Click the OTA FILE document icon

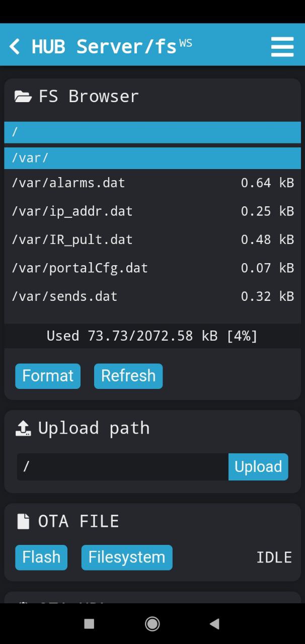pos(23,521)
